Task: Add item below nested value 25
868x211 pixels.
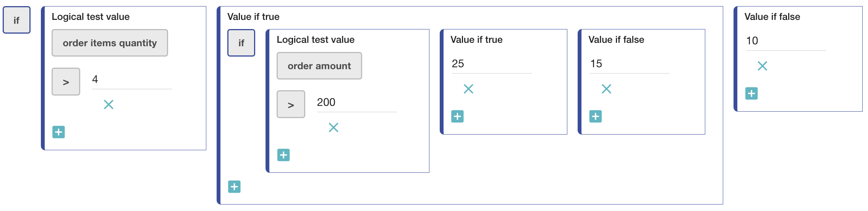Action: 457,117
